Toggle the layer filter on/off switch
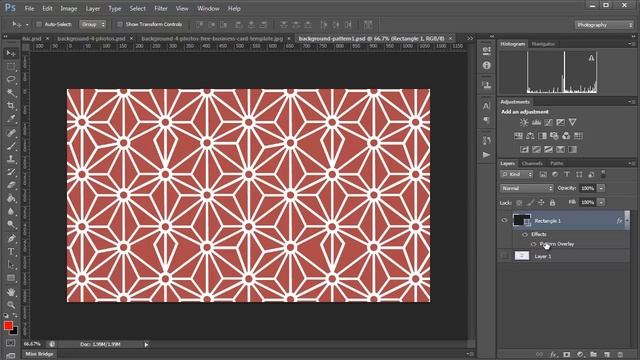 click(603, 174)
